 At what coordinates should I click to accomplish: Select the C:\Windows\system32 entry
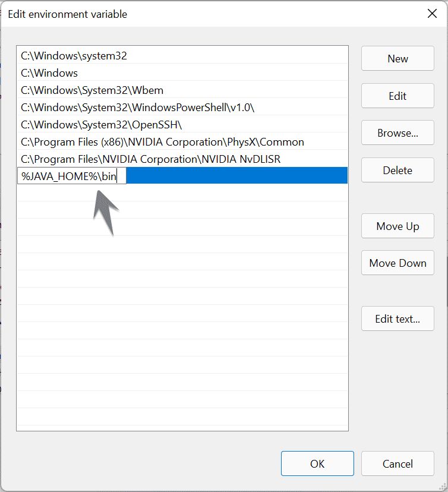pos(182,55)
